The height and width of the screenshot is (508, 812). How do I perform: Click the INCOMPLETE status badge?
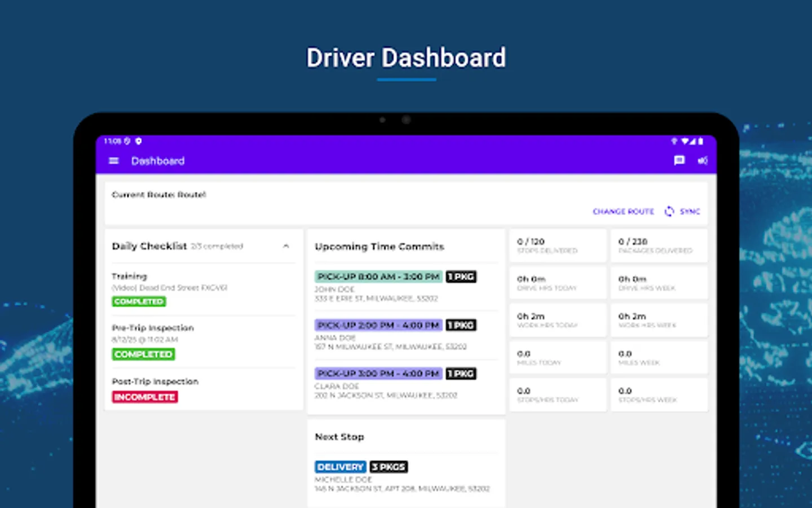[145, 397]
